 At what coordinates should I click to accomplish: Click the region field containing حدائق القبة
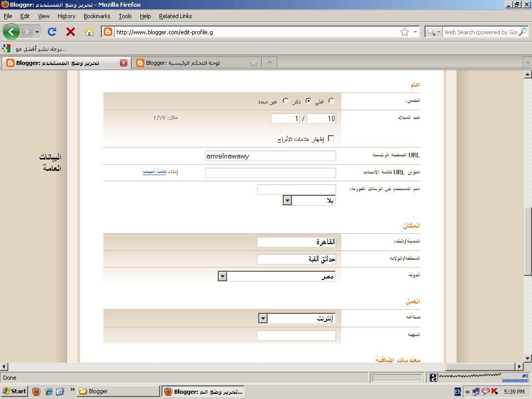click(297, 259)
